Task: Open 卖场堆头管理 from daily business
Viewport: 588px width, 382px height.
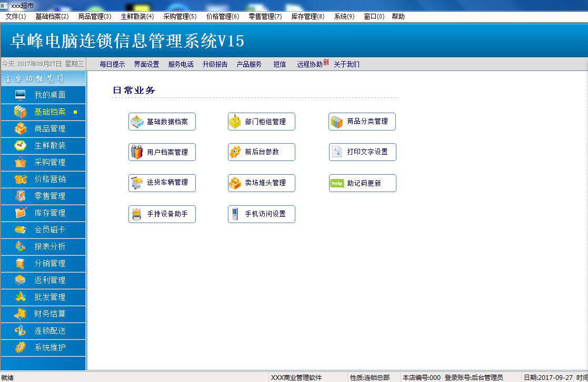Action: click(x=262, y=183)
